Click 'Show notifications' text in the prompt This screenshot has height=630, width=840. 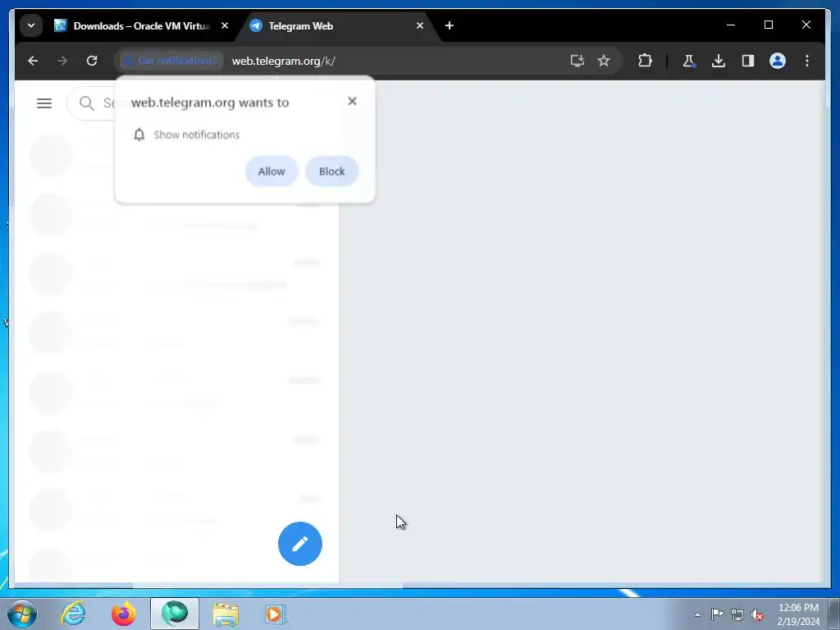[197, 135]
